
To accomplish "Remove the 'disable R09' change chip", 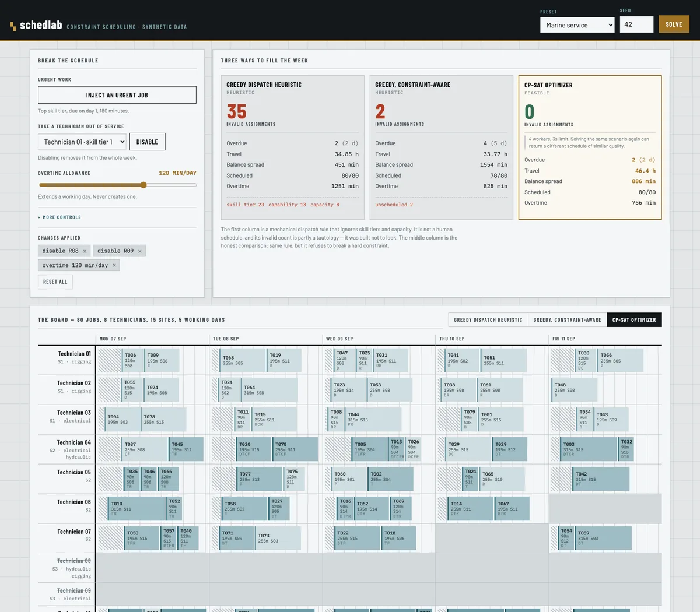I will click(139, 251).
